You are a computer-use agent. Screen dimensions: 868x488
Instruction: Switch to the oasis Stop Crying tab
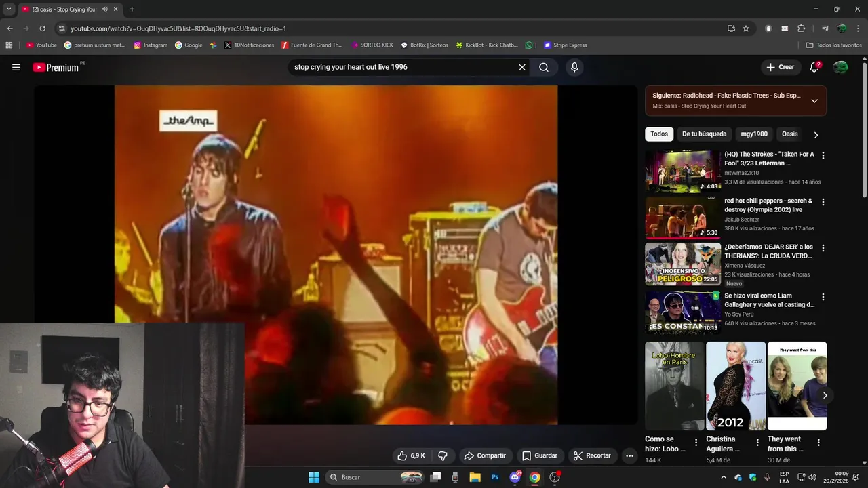64,9
